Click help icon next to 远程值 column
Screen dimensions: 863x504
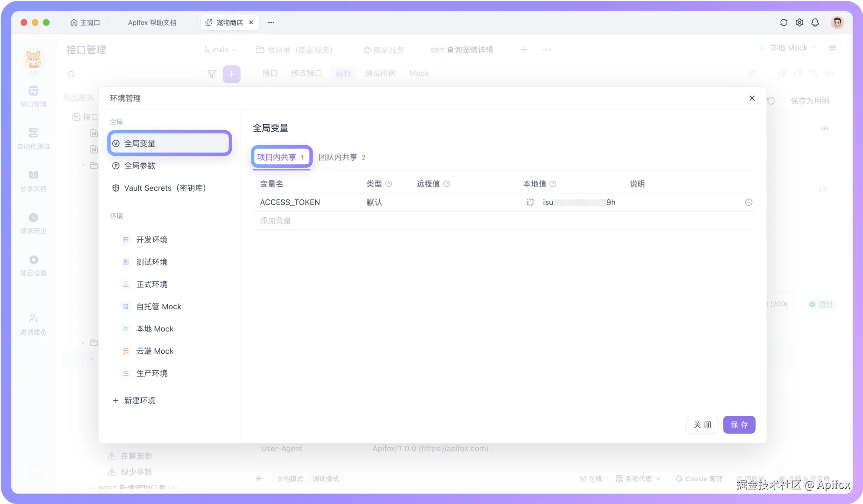tap(446, 184)
